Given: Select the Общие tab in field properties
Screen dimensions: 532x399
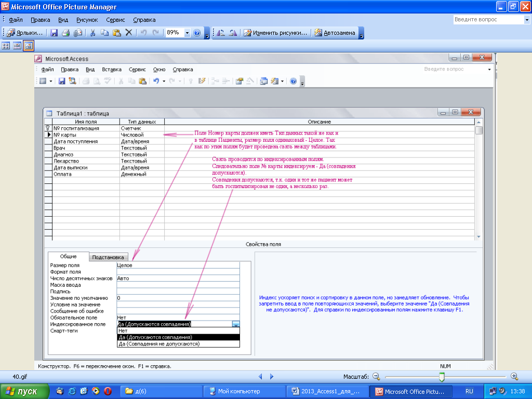Looking at the screenshot, I should [x=69, y=257].
